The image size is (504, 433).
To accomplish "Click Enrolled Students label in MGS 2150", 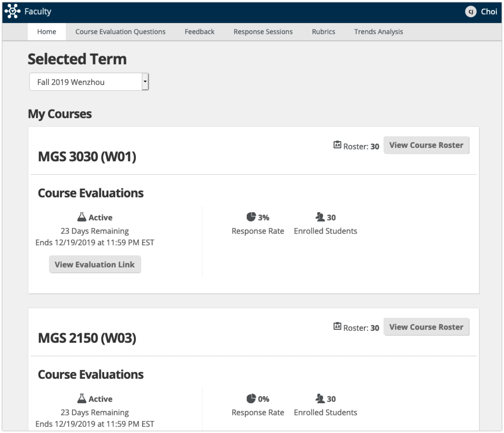I will [x=325, y=412].
